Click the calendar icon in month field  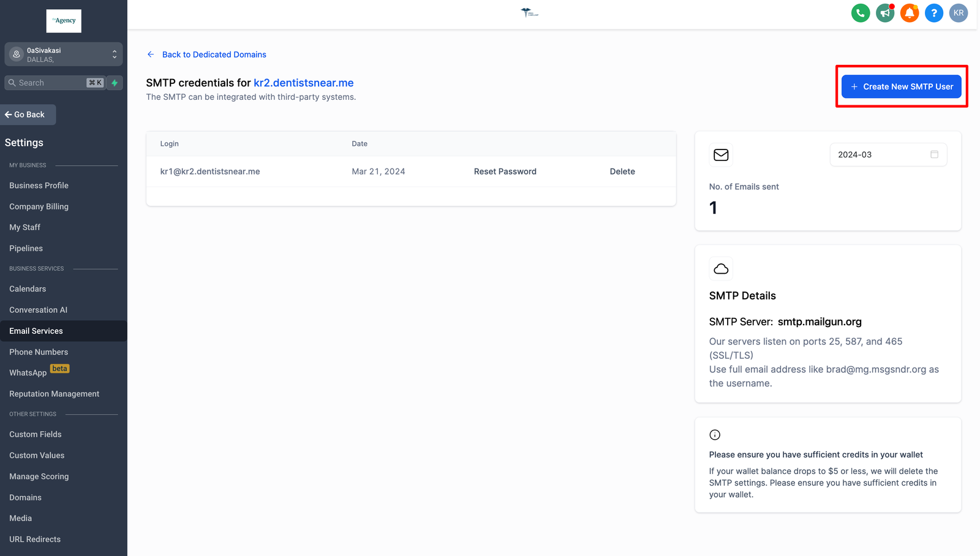[x=934, y=154]
